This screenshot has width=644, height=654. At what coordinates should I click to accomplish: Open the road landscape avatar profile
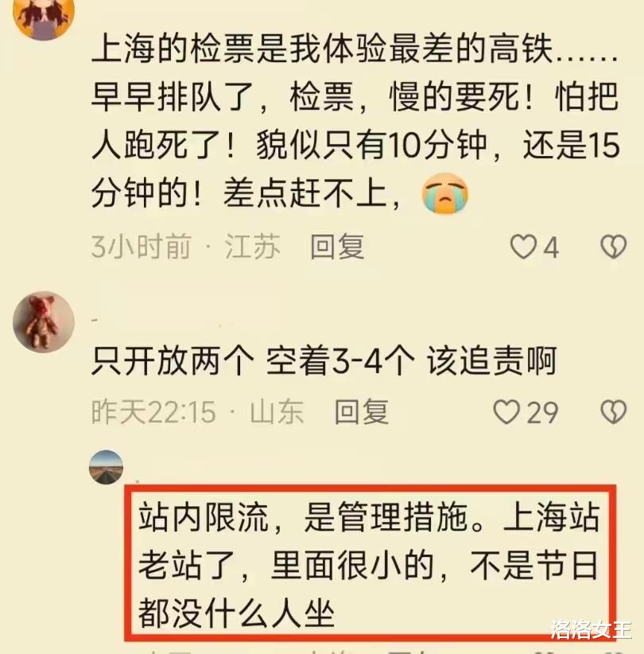click(107, 467)
